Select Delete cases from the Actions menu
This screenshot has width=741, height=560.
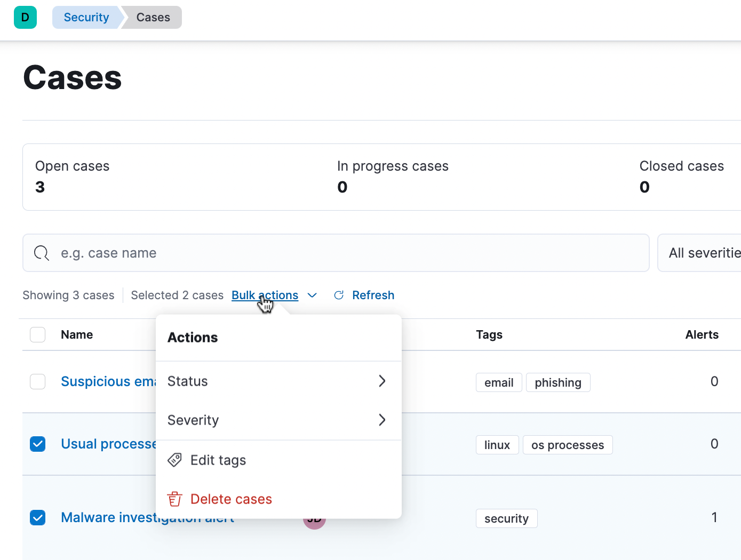coord(231,499)
